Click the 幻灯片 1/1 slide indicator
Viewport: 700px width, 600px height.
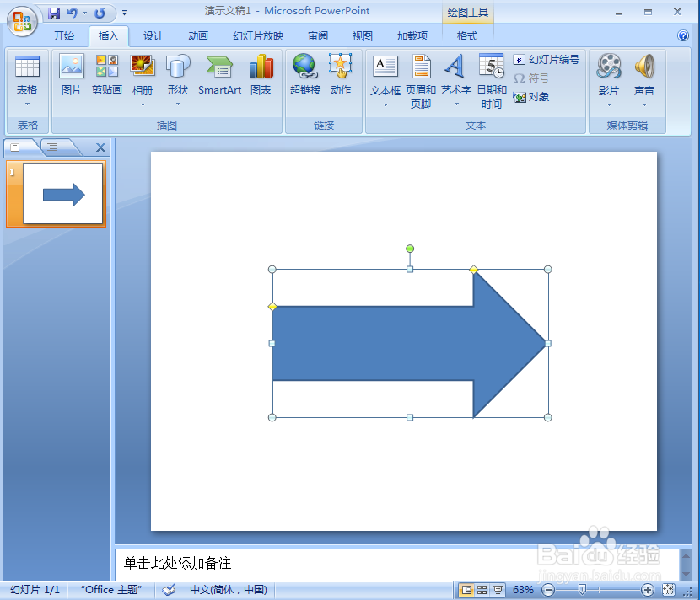click(35, 589)
